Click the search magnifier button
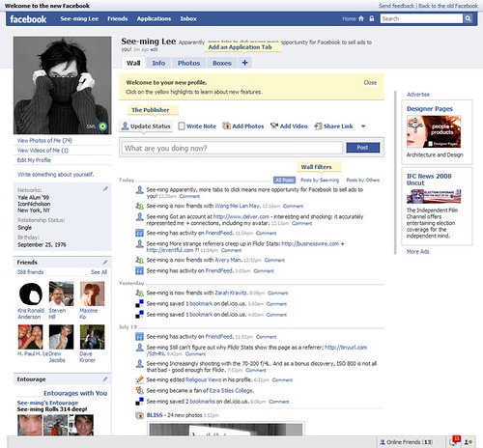Image resolution: width=483 pixels, height=448 pixels. 468,18
